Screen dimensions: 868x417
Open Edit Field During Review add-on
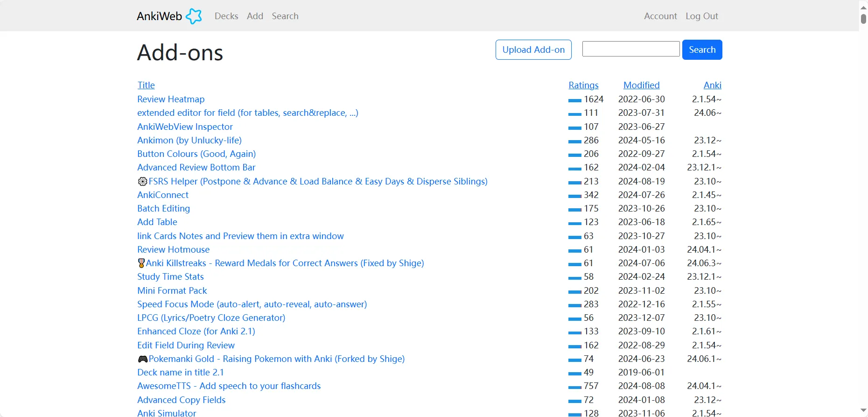coord(186,345)
